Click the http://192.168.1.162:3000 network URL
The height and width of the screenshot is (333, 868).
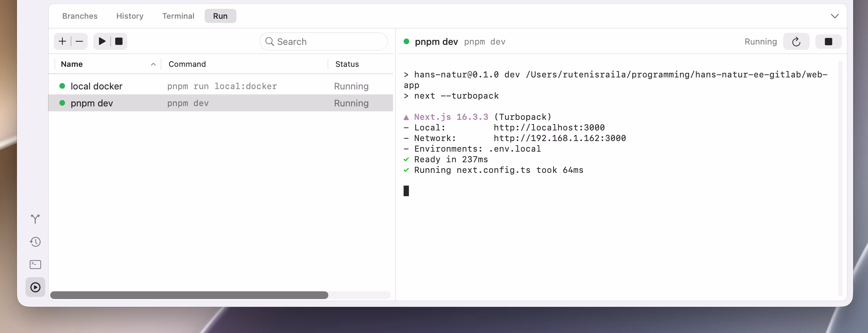tap(560, 138)
